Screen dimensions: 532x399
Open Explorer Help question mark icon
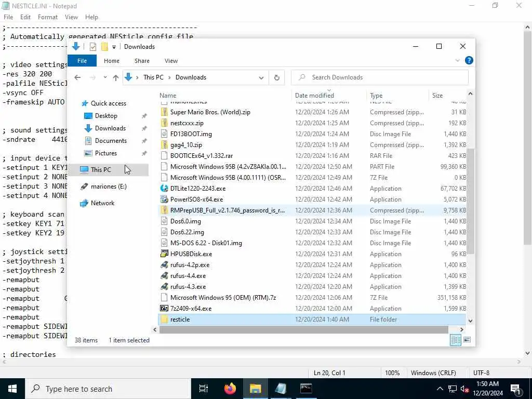click(x=469, y=60)
